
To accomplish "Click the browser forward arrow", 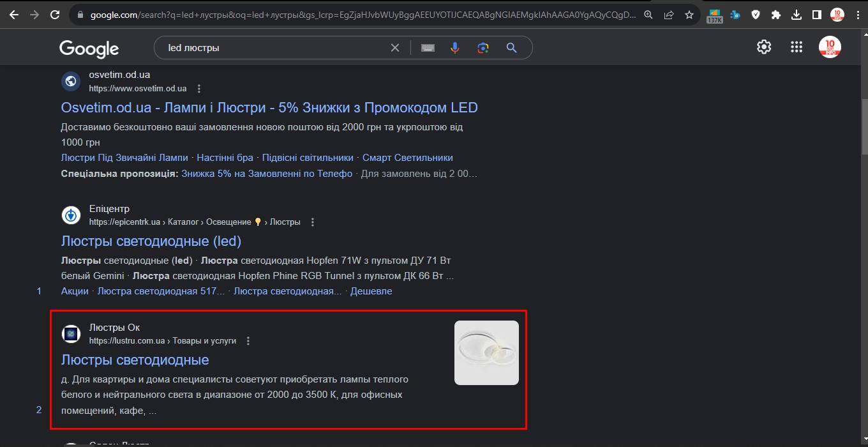I will point(34,15).
